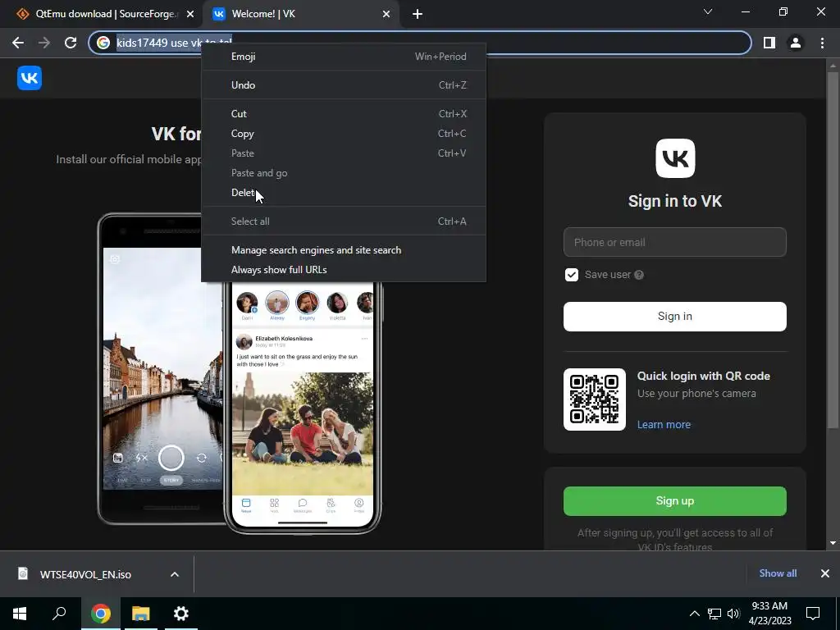Open Windows taskbar search
The height and width of the screenshot is (630, 840).
point(59,614)
